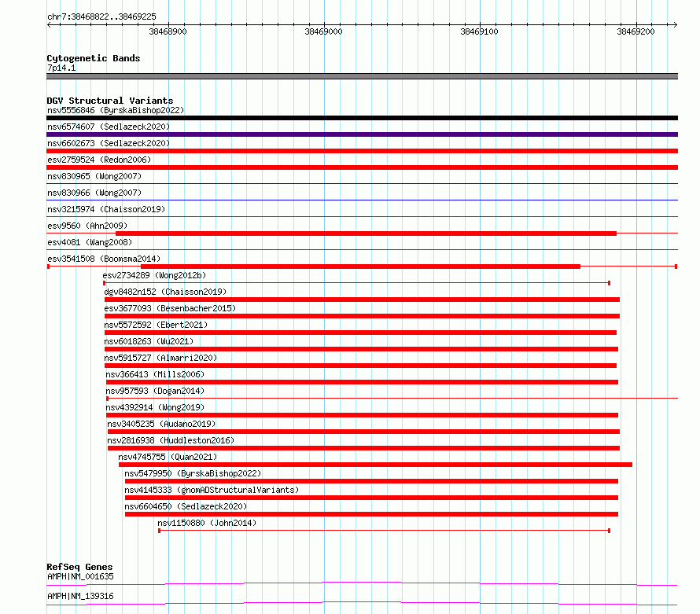Select the nsv6574607 (Sedlazeck2020) variant label
This screenshot has height=614, width=700.
[109, 127]
